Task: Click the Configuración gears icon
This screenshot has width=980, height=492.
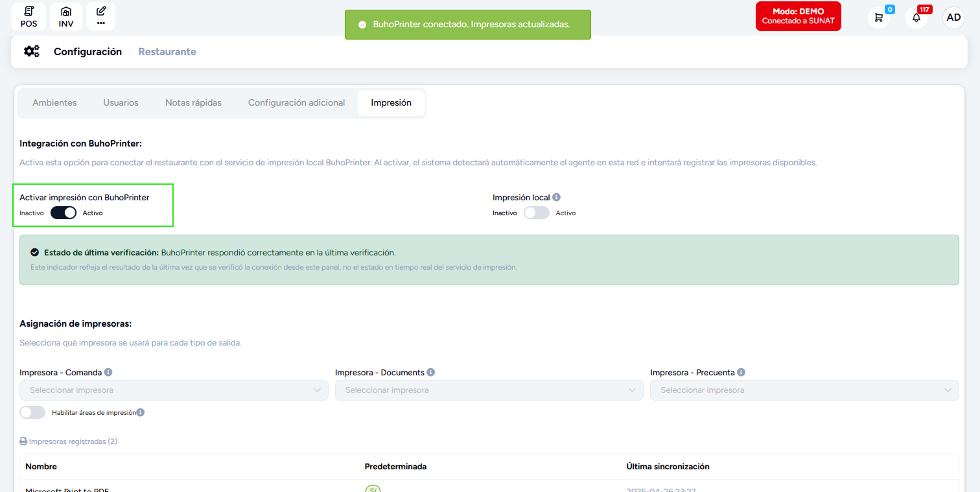Action: (31, 51)
